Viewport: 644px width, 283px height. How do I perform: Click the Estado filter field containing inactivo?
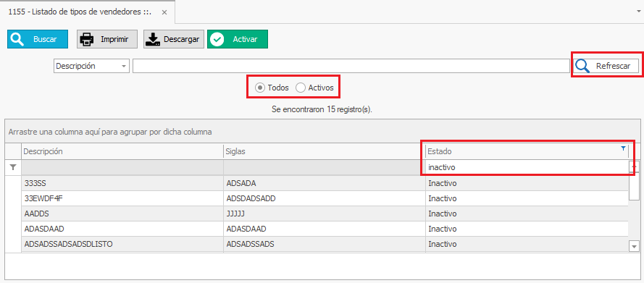pyautogui.click(x=527, y=167)
